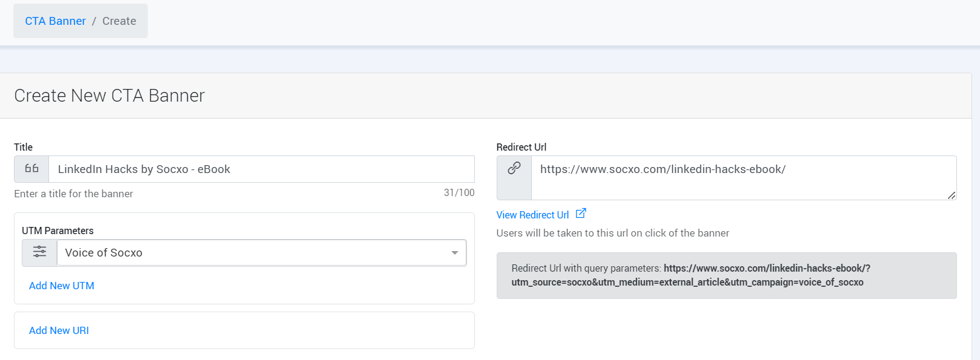
Task: Focus the Title input with LinkedIn Hacks text
Action: [x=262, y=169]
